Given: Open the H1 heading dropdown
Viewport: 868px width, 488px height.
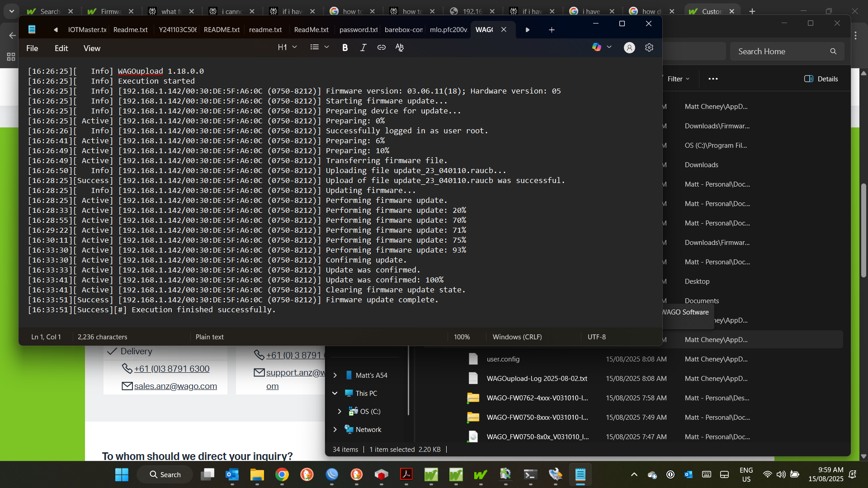Looking at the screenshot, I should tap(287, 47).
